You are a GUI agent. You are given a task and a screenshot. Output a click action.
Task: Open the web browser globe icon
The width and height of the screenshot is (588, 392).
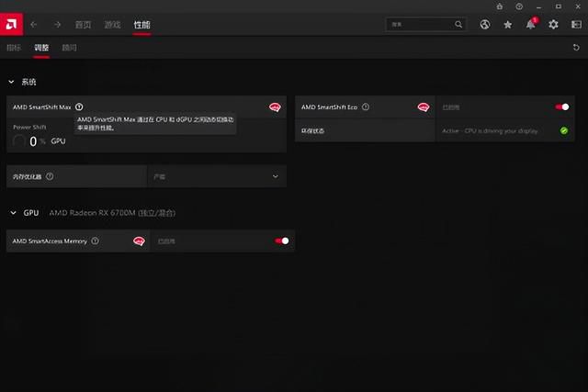click(x=485, y=25)
